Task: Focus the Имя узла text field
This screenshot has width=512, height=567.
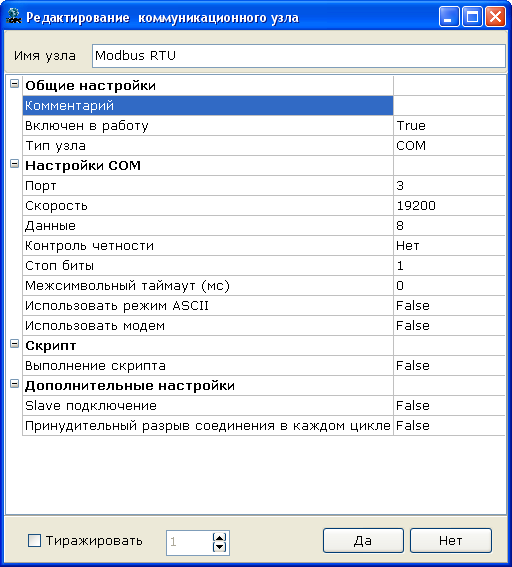Action: (x=299, y=56)
